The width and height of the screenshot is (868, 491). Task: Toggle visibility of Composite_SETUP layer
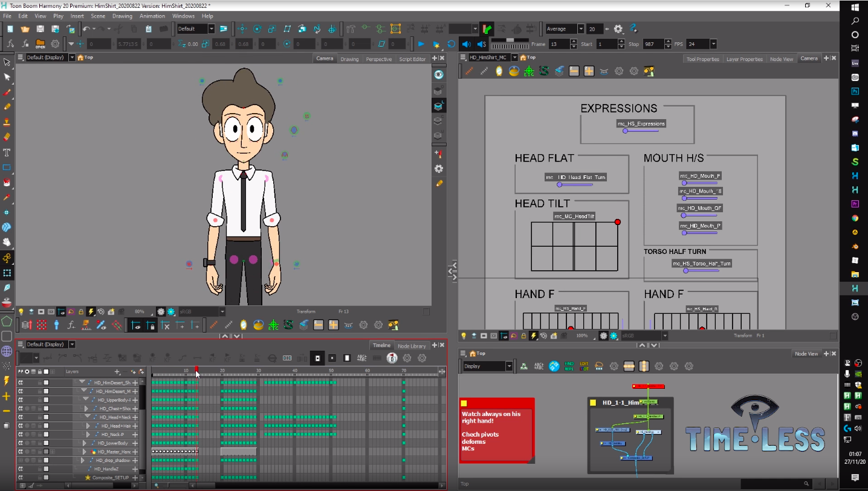tap(21, 478)
